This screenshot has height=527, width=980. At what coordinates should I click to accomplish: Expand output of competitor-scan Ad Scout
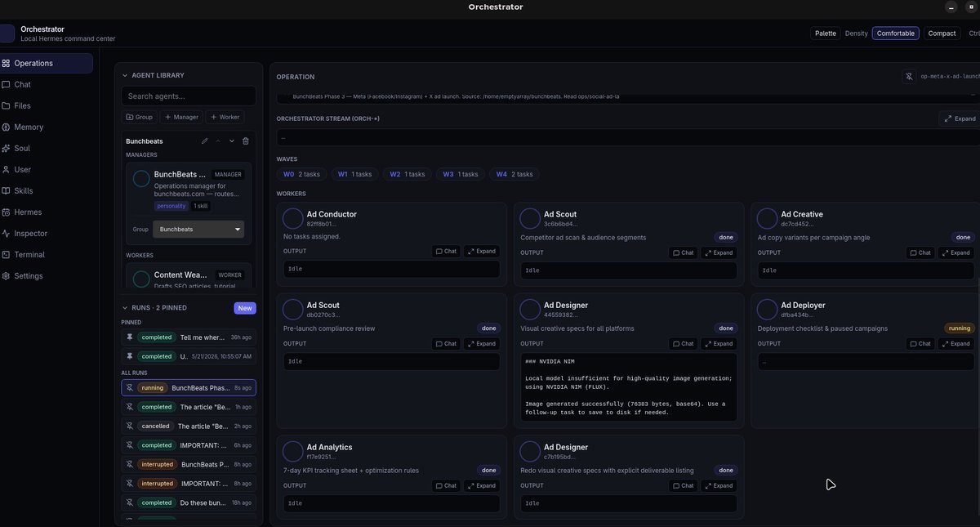[x=719, y=252]
